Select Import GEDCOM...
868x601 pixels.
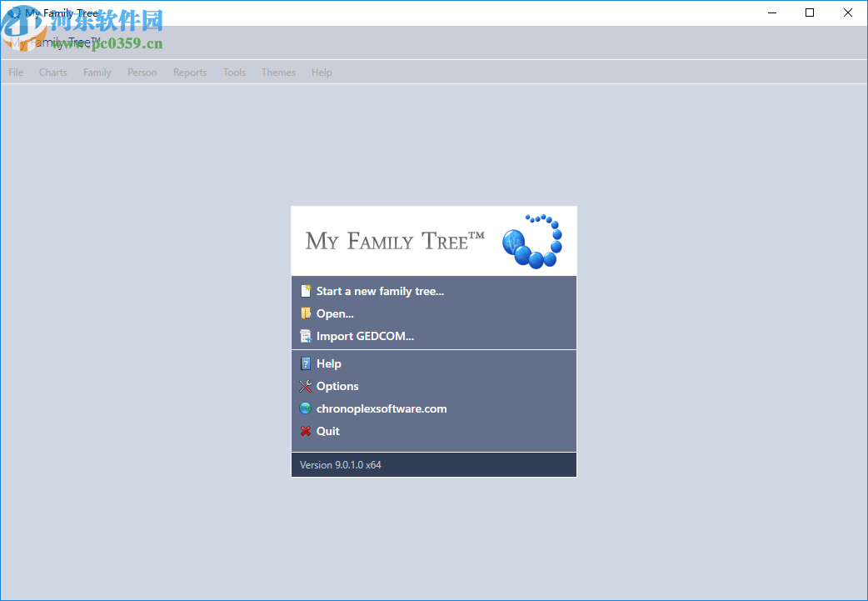click(366, 336)
